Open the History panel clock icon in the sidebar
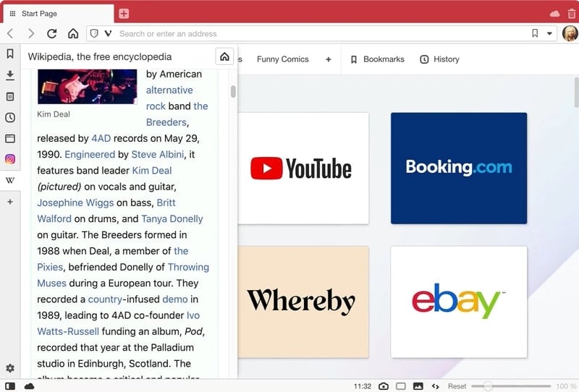Screen dimensions: 579x392 tap(10, 117)
